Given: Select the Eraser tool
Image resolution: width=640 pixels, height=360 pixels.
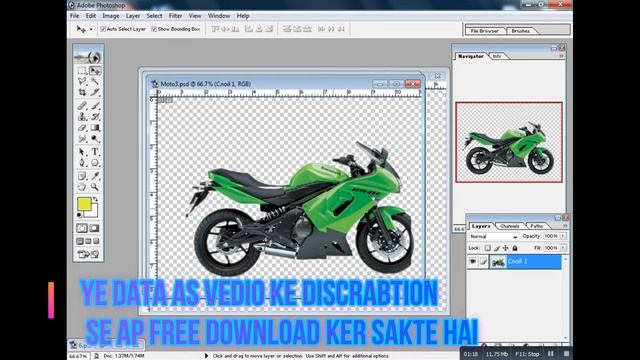Looking at the screenshot, I should click(x=82, y=128).
